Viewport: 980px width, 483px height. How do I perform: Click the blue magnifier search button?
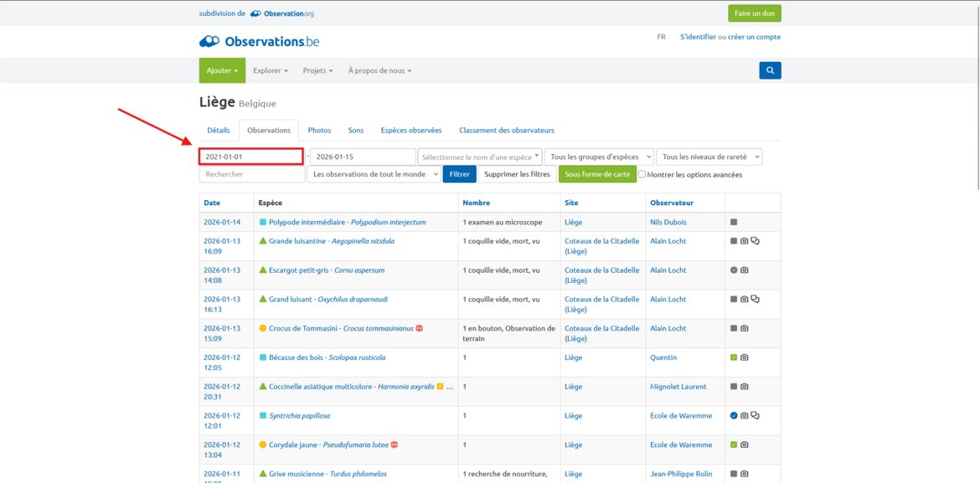[770, 70]
